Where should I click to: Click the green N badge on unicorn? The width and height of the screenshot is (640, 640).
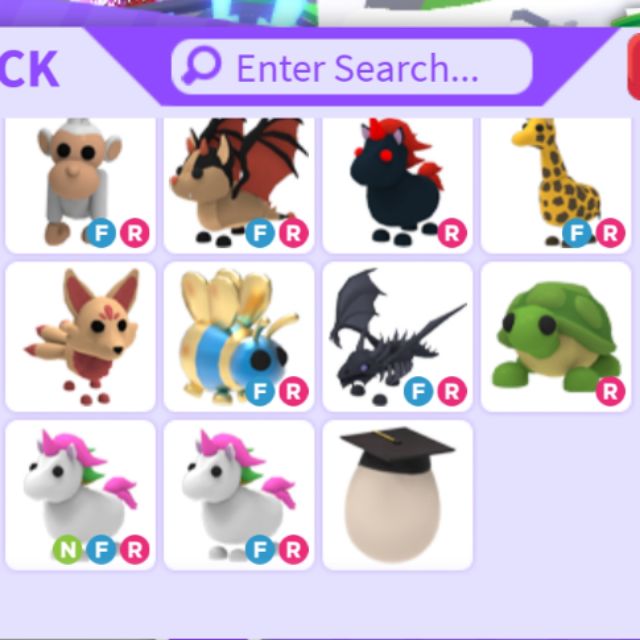coord(68,550)
